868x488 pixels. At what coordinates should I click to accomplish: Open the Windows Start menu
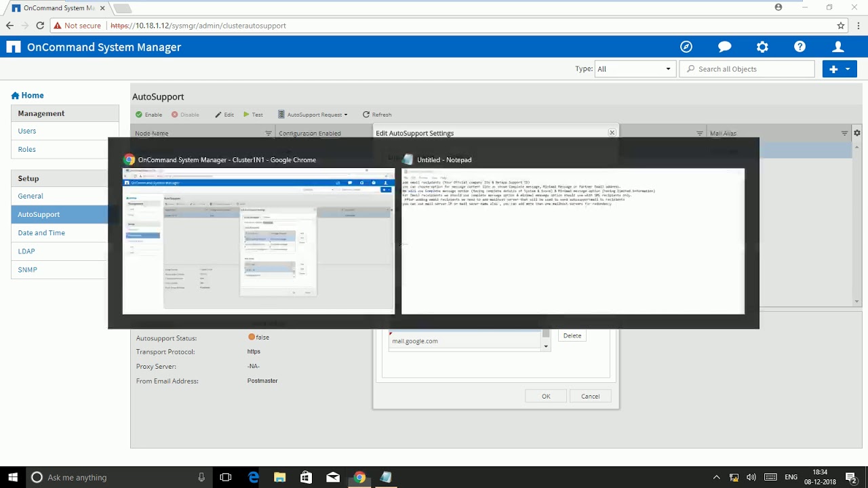click(12, 477)
